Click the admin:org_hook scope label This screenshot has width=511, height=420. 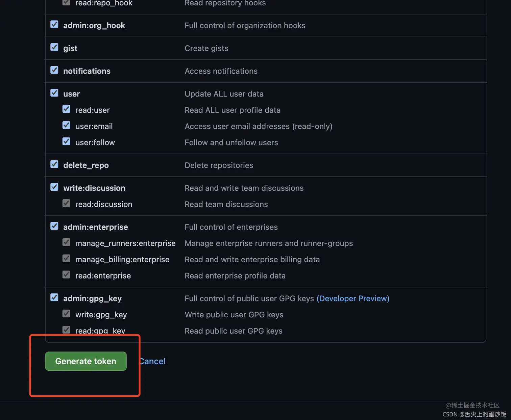(94, 26)
